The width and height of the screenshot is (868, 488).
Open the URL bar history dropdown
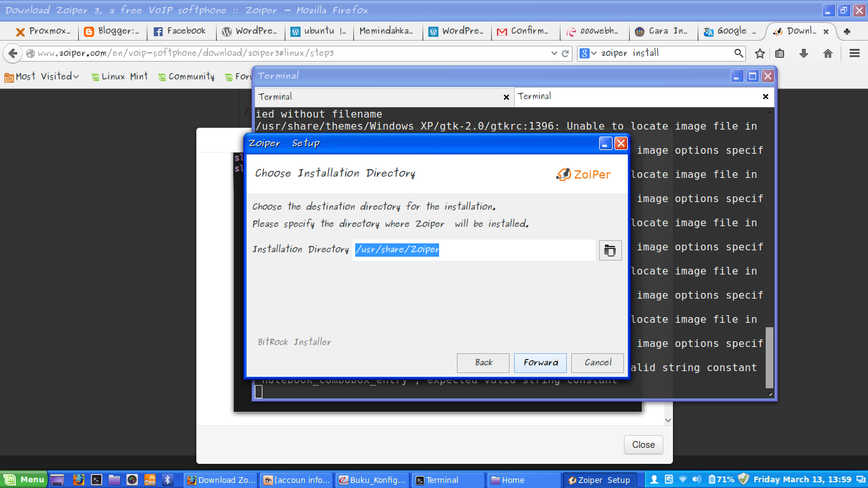point(555,53)
